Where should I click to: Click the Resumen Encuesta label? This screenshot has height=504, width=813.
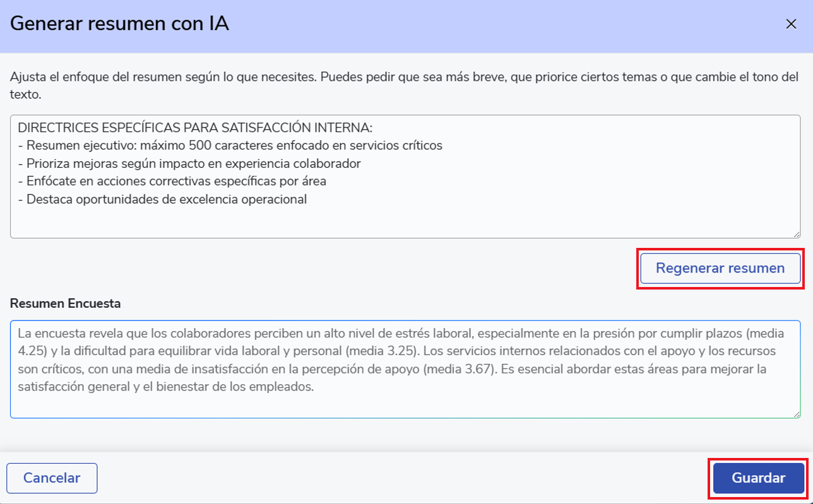pos(65,303)
